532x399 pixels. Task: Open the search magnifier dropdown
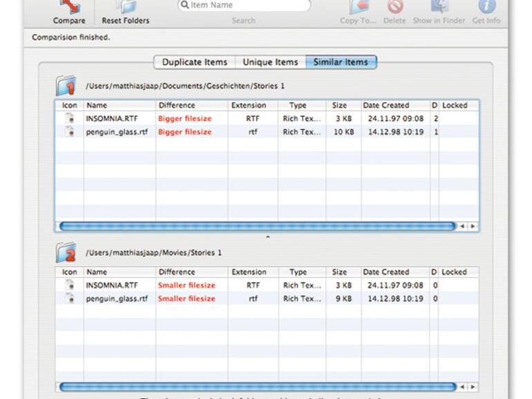(x=184, y=6)
